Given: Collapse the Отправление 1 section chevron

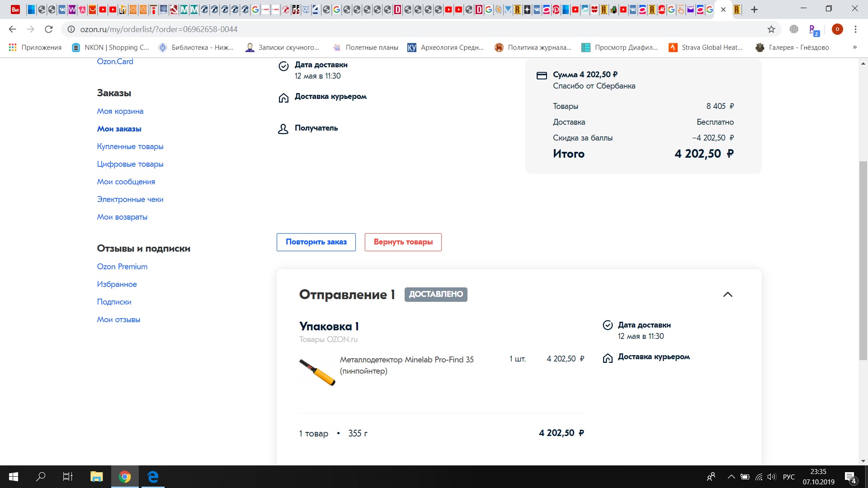Looking at the screenshot, I should [727, 295].
